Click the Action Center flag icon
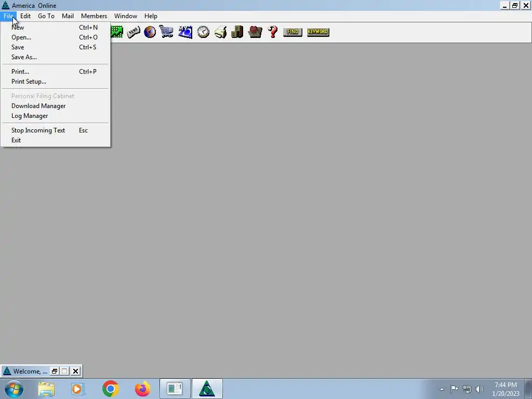 (454, 389)
